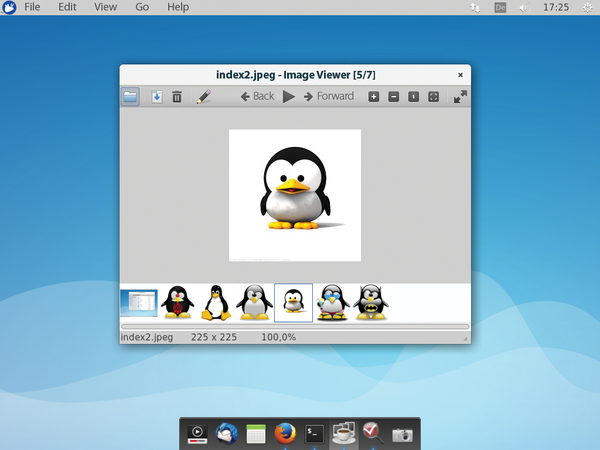
Task: Open the Xfce whisker menu logo
Action: pos(9,7)
